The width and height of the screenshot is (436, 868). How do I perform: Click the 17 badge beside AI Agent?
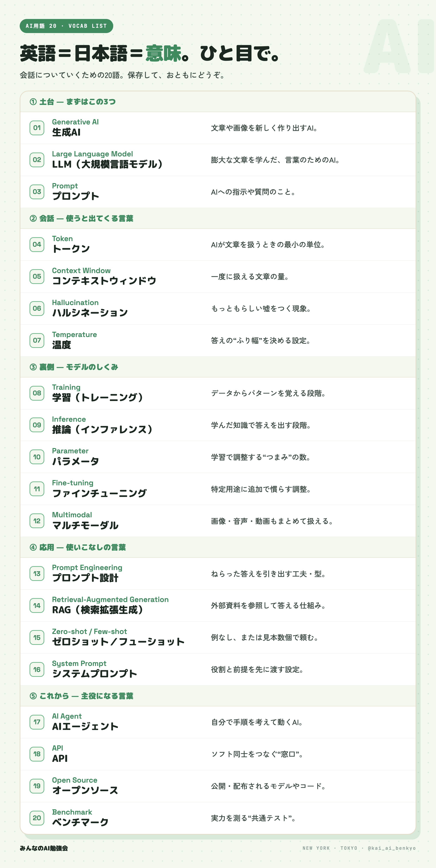(x=37, y=722)
